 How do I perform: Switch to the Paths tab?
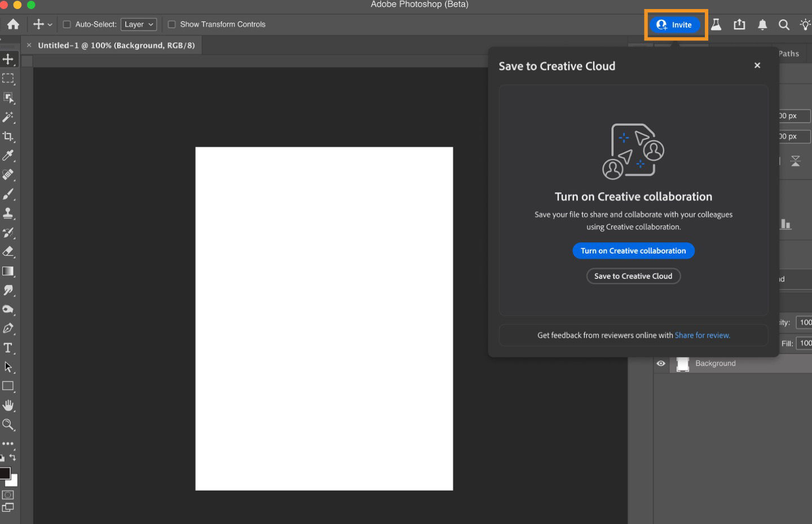tap(788, 54)
